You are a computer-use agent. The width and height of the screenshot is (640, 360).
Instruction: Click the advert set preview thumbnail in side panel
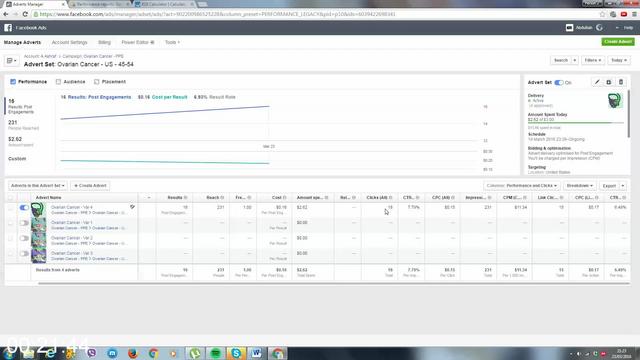(x=615, y=100)
